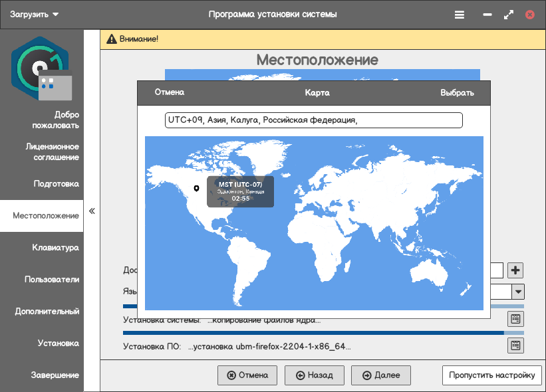Open the software installation log icon
The width and height of the screenshot is (546, 392).
pos(516,345)
